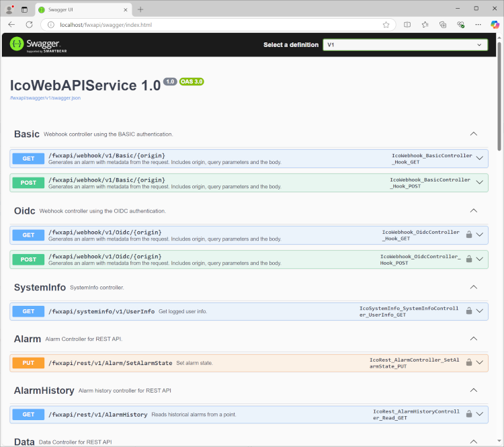Viewport: 504px width, 447px height.
Task: Click the /fwxapi/rest/v1/AlarmHistory path
Action: click(98, 415)
